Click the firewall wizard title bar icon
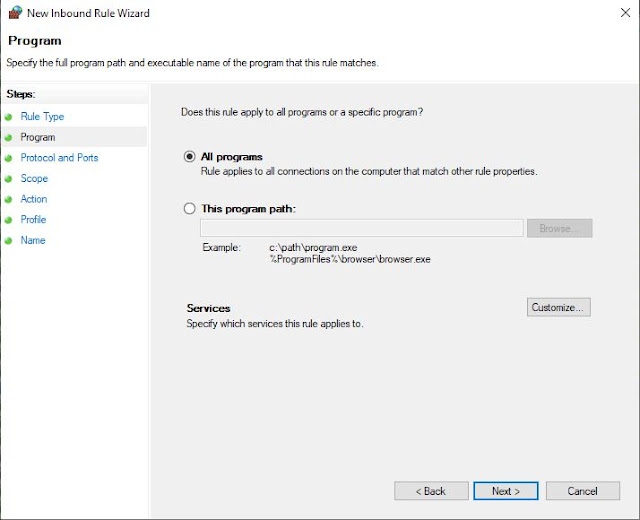The image size is (640, 520). [15, 12]
